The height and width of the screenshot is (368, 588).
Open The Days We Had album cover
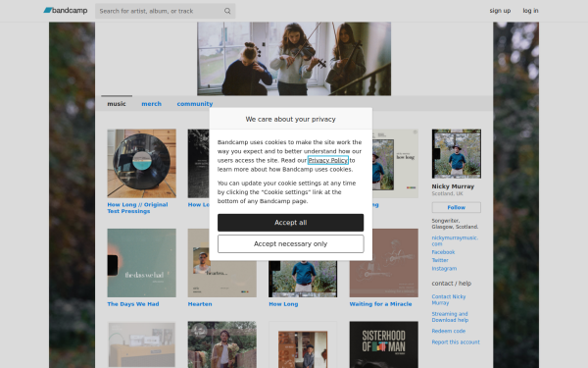pos(142,263)
